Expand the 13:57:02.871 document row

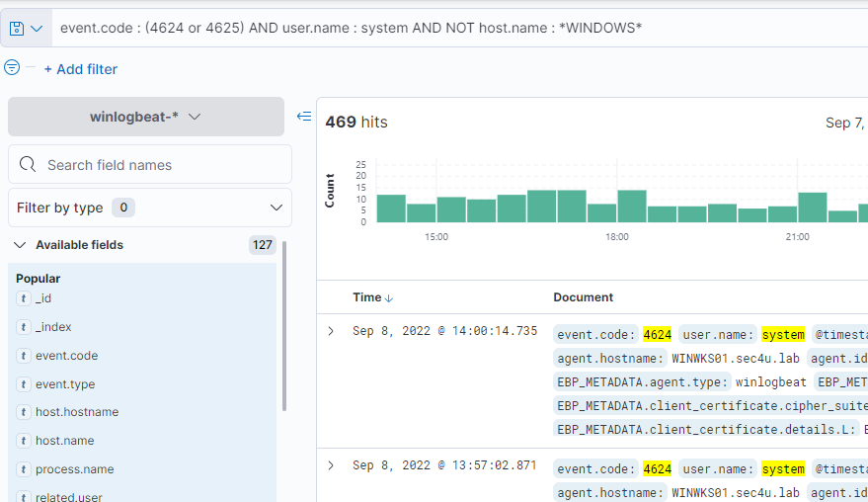tap(331, 465)
